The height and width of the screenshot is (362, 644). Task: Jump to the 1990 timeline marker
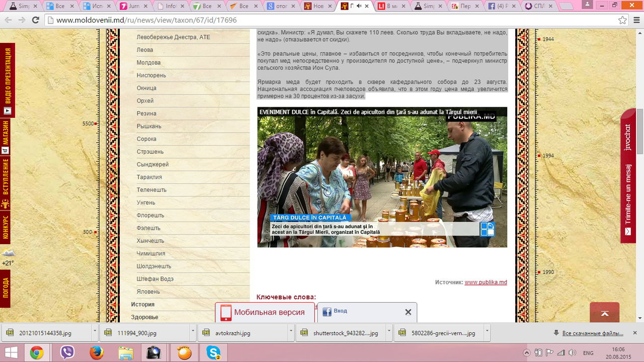point(547,272)
